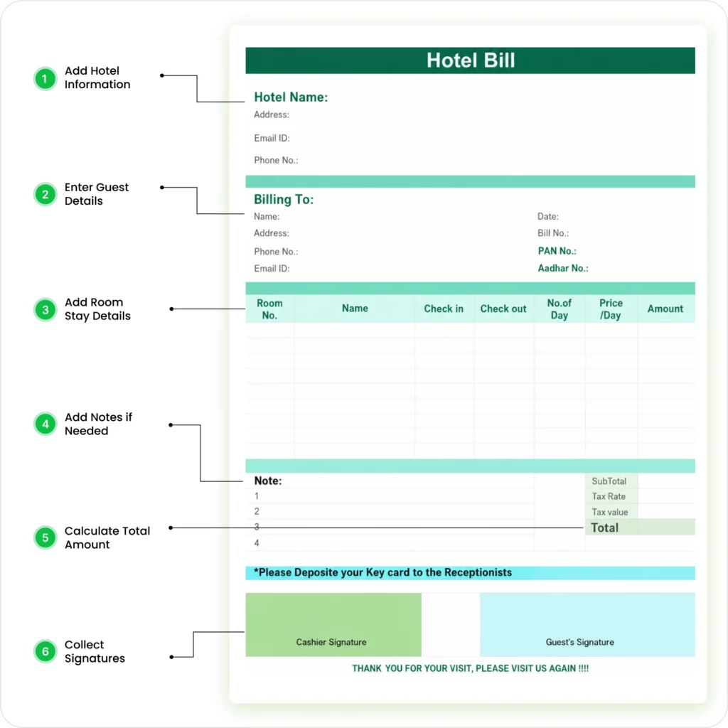Click the Check in column header
Screen dimensions: 728x728
point(444,309)
